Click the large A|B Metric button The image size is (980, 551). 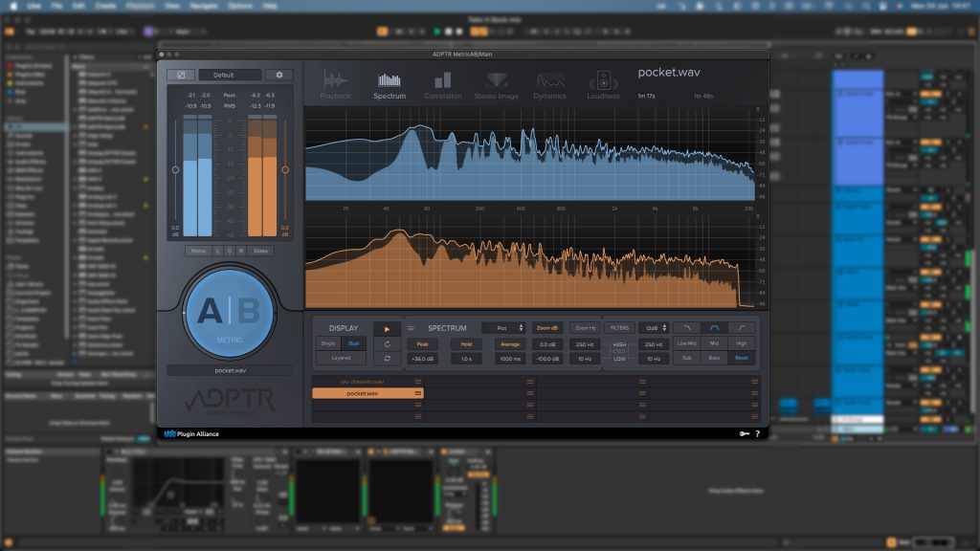228,312
